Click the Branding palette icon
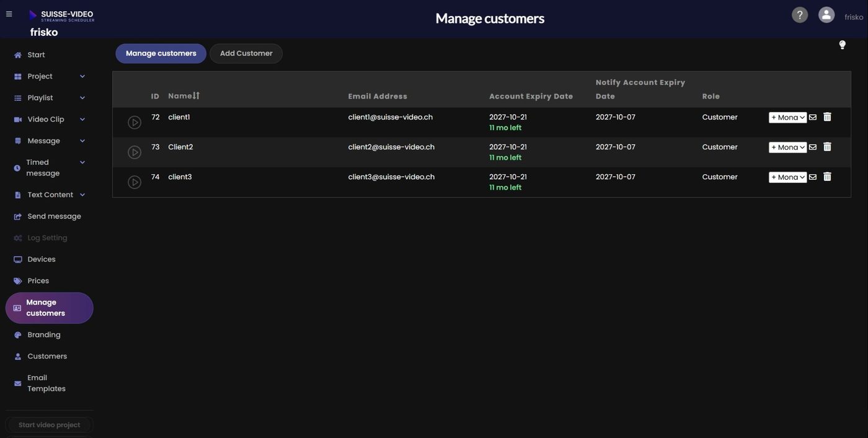The width and height of the screenshot is (868, 438). point(17,335)
